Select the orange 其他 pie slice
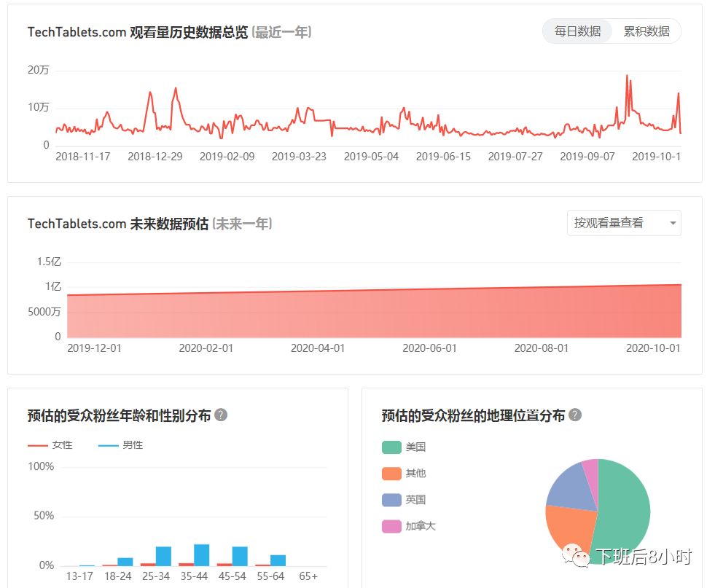Screen dimensions: 715x588 [570, 529]
